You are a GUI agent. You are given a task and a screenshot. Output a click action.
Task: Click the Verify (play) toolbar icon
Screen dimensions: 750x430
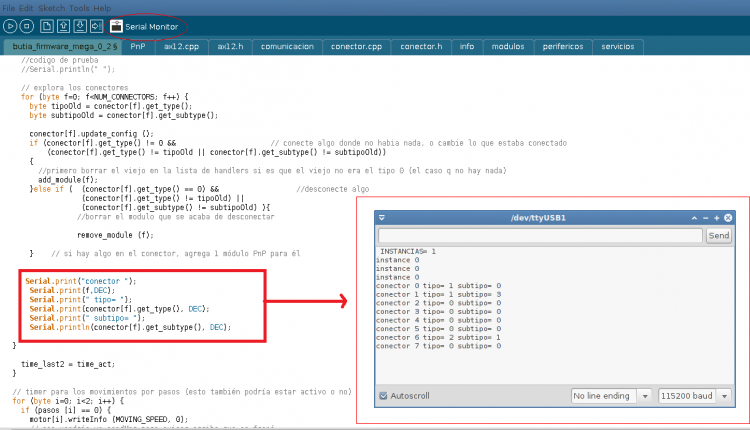pyautogui.click(x=12, y=25)
